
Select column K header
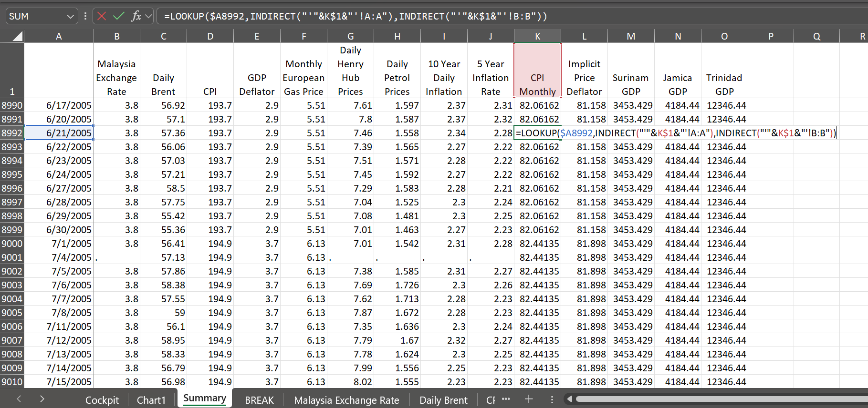pos(537,36)
